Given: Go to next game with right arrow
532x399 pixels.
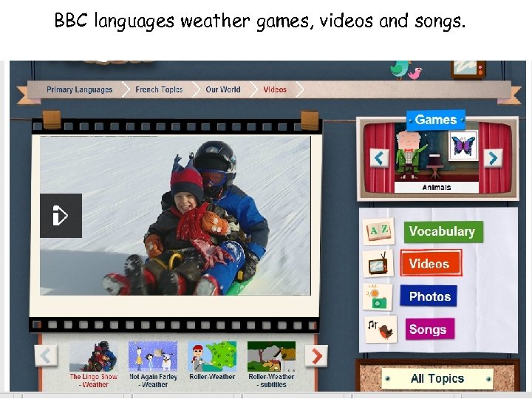Looking at the screenshot, I should pyautogui.click(x=493, y=158).
